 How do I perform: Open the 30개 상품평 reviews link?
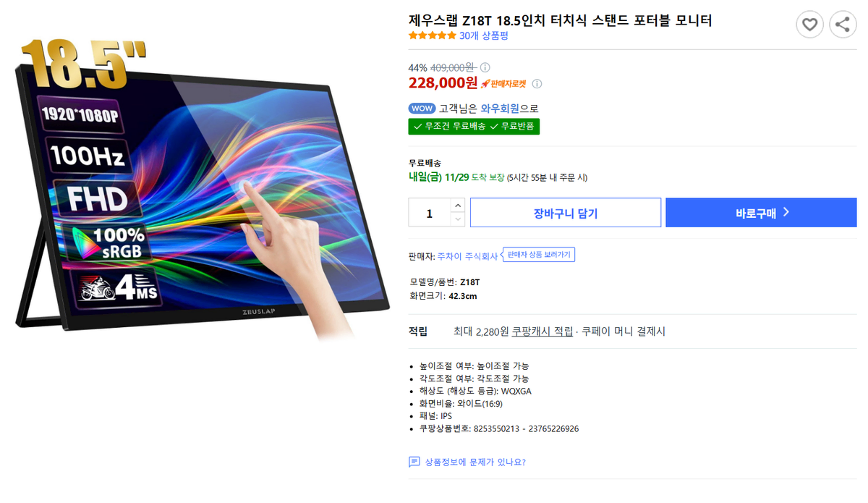tap(484, 35)
